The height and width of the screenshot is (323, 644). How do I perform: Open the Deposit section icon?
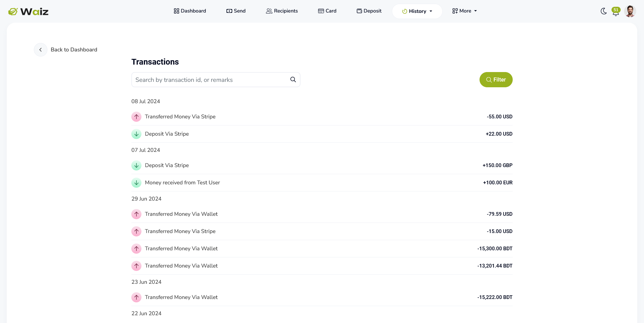pos(359,11)
